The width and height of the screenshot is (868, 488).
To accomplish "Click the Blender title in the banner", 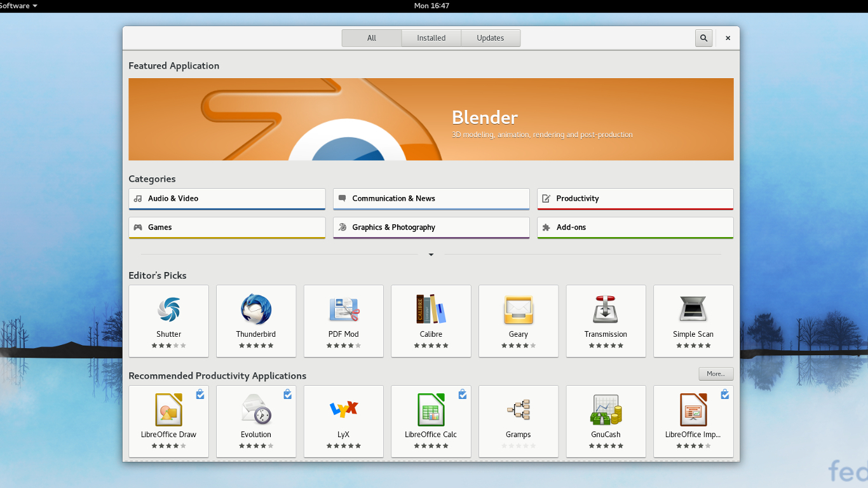I will coord(485,118).
